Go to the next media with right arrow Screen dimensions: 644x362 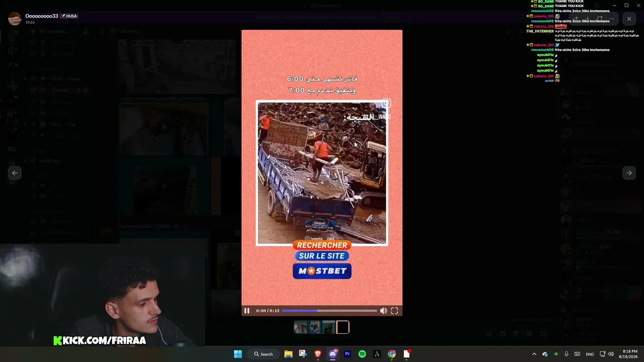[629, 173]
